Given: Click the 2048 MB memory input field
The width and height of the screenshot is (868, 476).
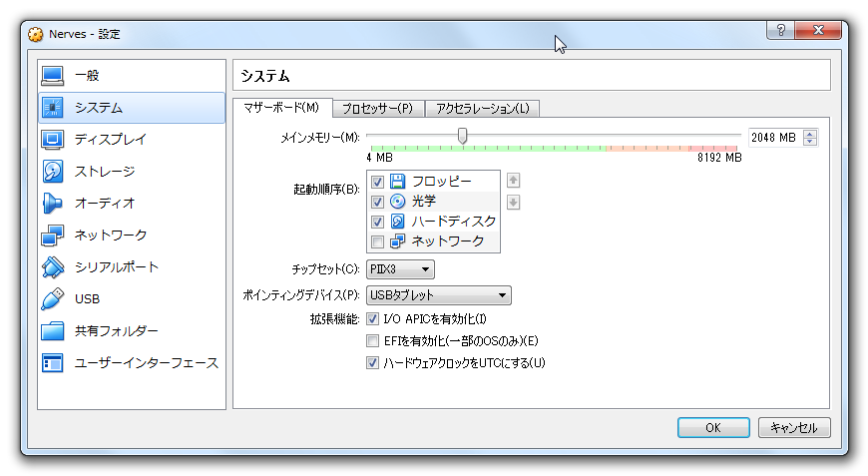Looking at the screenshot, I should 775,138.
